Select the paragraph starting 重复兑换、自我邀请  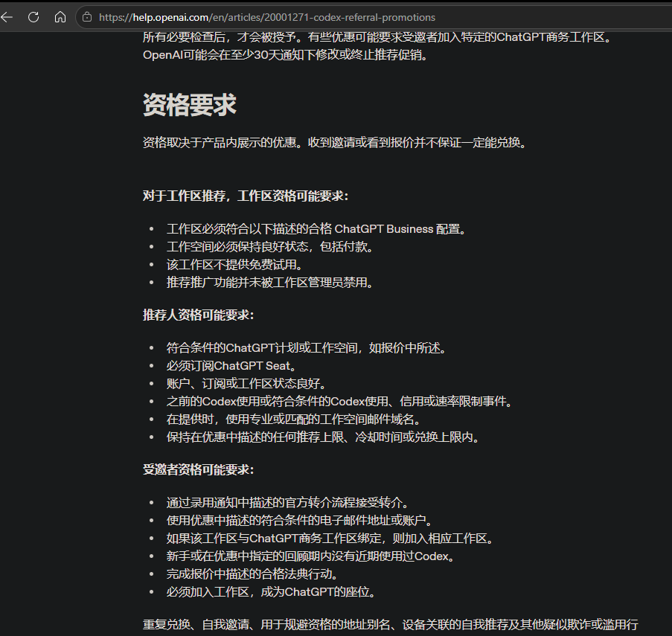[391, 624]
